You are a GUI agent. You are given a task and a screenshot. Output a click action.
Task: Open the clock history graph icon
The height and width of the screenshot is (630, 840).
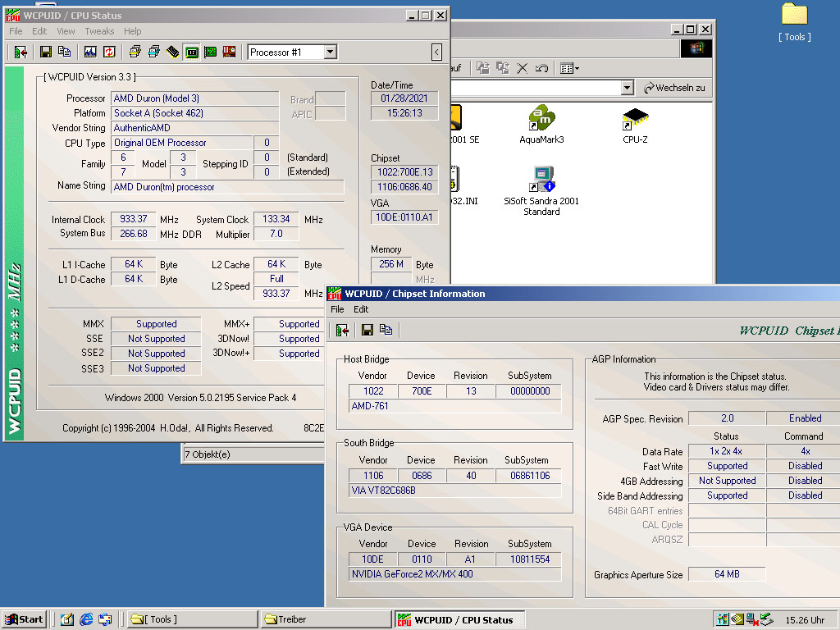89,52
